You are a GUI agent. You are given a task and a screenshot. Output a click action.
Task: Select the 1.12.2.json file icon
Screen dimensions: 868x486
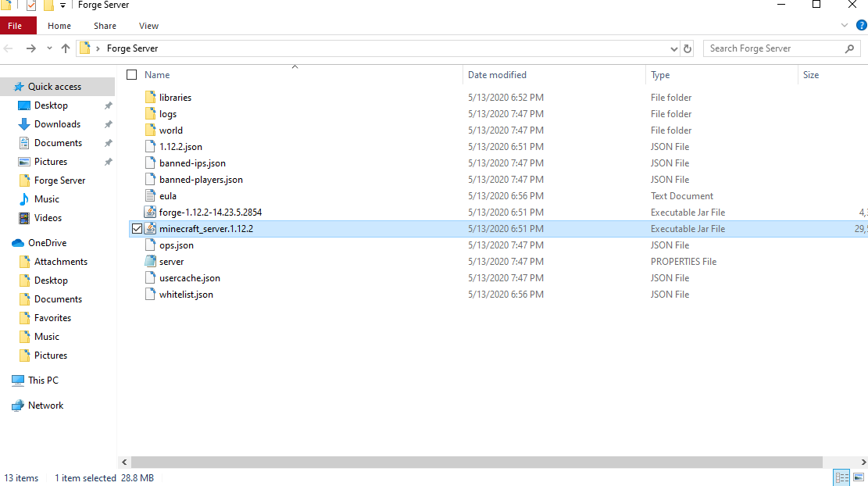tap(150, 147)
